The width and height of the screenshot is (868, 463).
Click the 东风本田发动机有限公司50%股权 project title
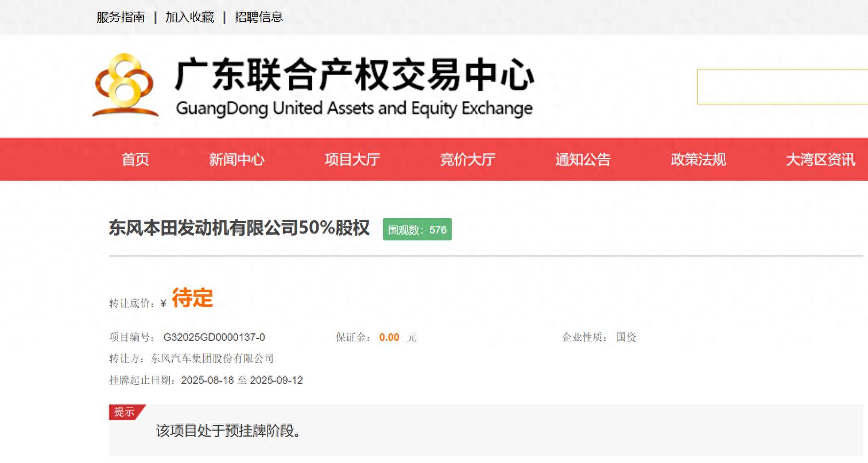(239, 228)
